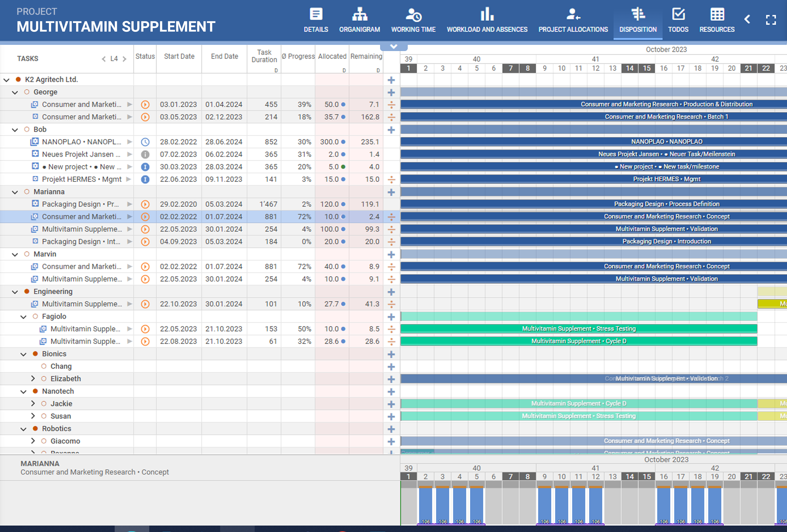Screen dimensions: 787x532
Task: Increase task level with right arrow
Action: pos(124,59)
